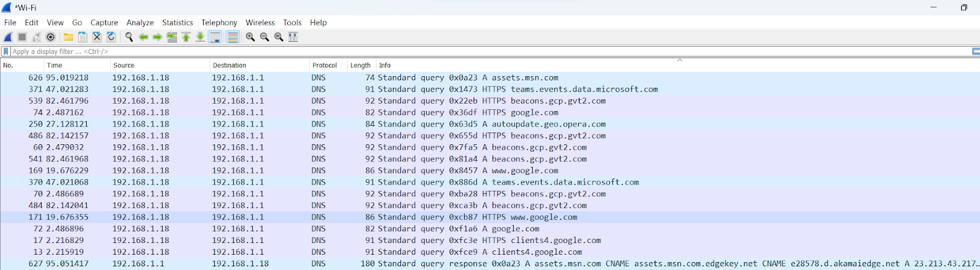The height and width of the screenshot is (270, 980).
Task: Sort by the Length column header
Action: [x=361, y=65]
